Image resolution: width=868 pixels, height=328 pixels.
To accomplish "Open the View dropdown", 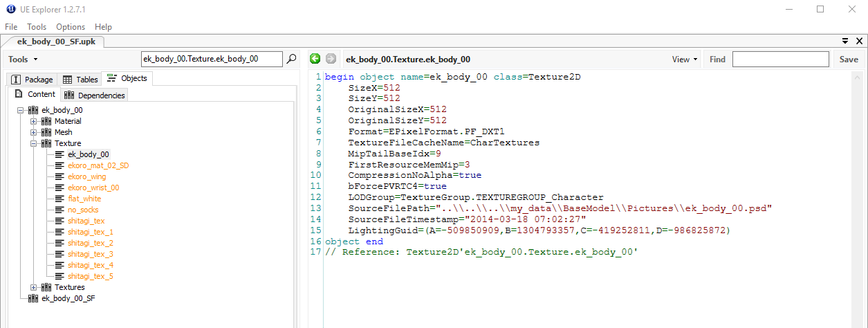I will tap(685, 60).
